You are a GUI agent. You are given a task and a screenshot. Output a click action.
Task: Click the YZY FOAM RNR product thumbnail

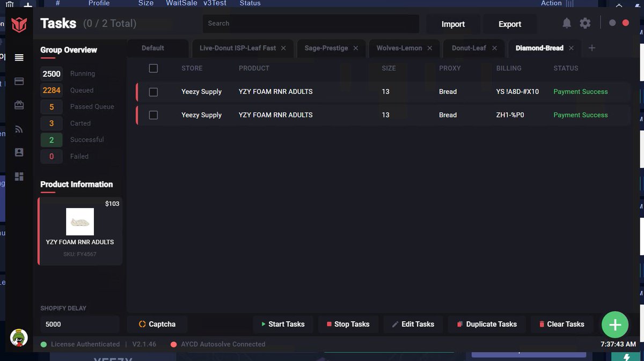click(x=80, y=222)
